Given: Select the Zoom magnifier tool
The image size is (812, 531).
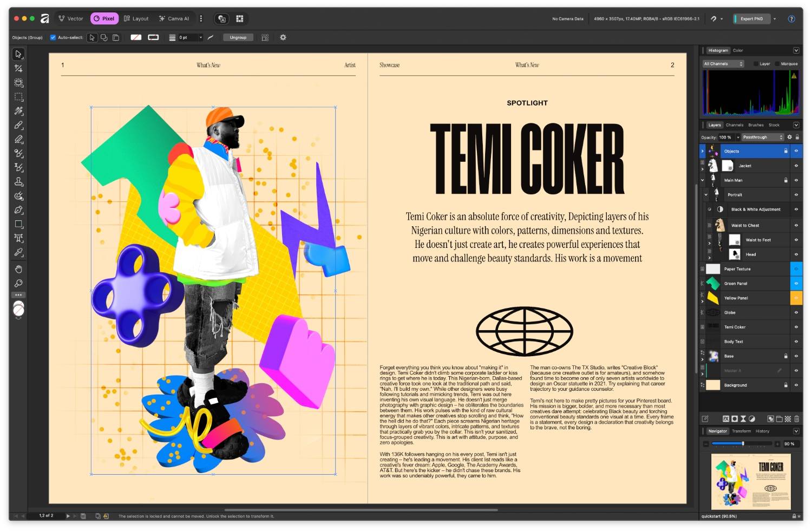Looking at the screenshot, I should [x=18, y=283].
